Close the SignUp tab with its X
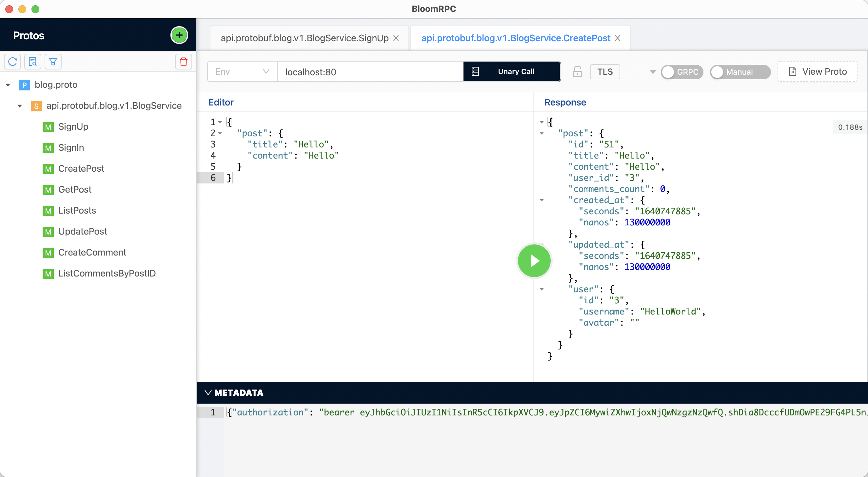Image resolution: width=868 pixels, height=477 pixels. click(x=396, y=38)
